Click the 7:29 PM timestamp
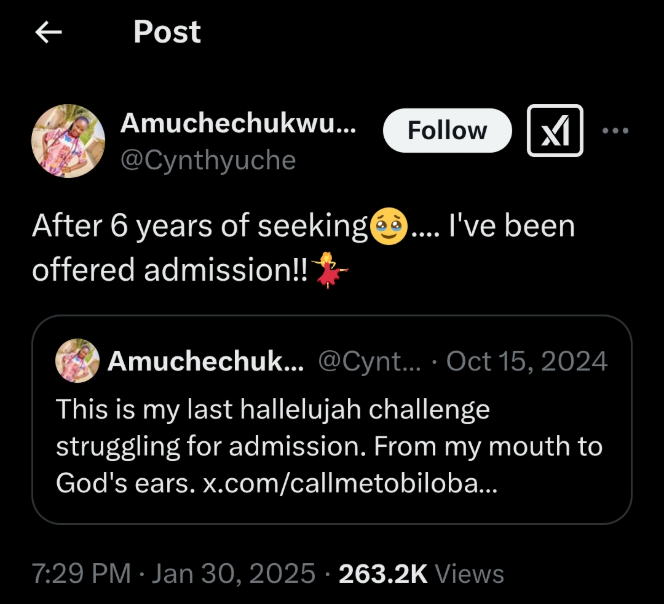Image resolution: width=664 pixels, height=604 pixels. 81,573
